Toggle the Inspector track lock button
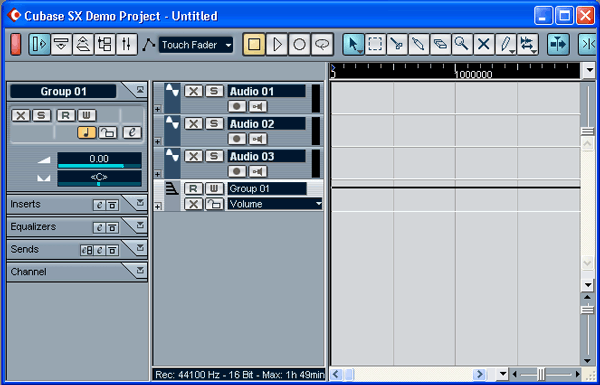 point(108,132)
